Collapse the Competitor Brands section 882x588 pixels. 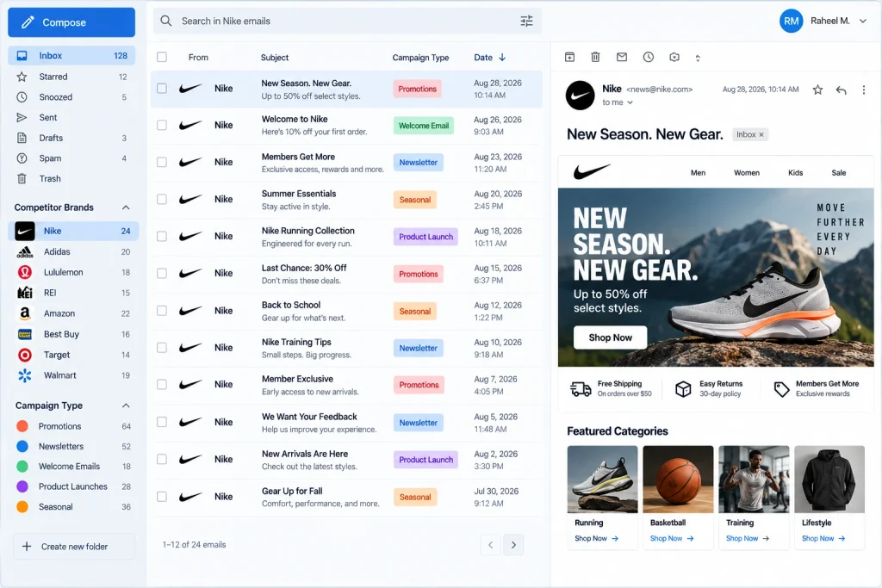pyautogui.click(x=126, y=207)
